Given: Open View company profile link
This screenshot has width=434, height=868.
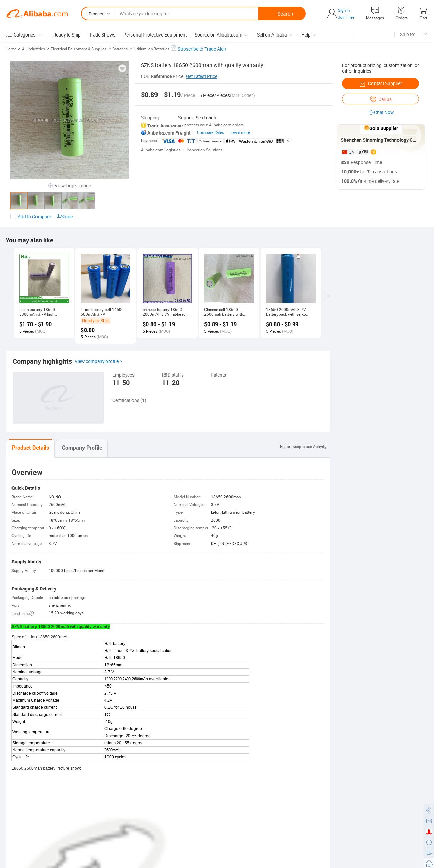Looking at the screenshot, I should [x=98, y=361].
